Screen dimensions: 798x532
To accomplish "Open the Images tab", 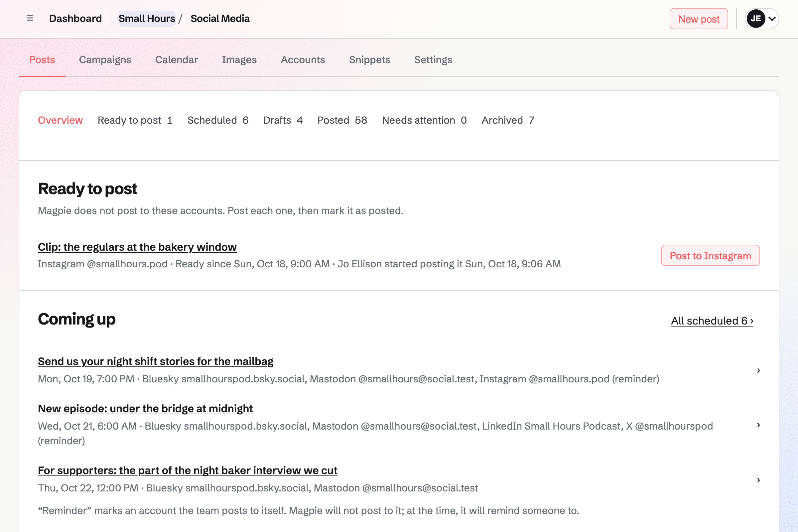I will tap(239, 60).
